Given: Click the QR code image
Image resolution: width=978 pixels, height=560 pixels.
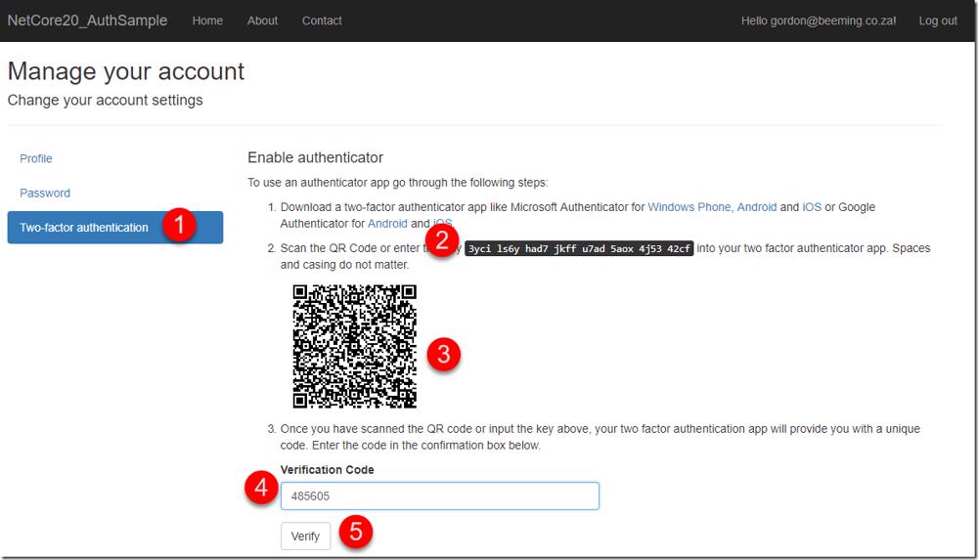Looking at the screenshot, I should pos(354,347).
